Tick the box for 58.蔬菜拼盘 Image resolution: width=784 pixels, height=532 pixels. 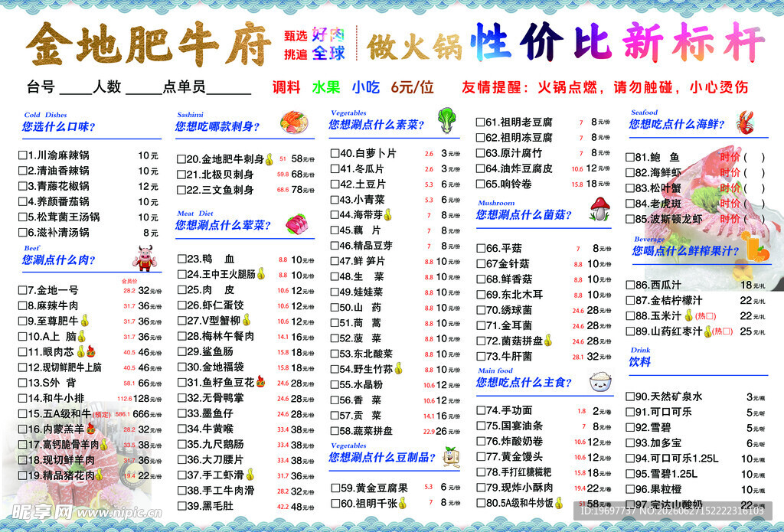[335, 431]
